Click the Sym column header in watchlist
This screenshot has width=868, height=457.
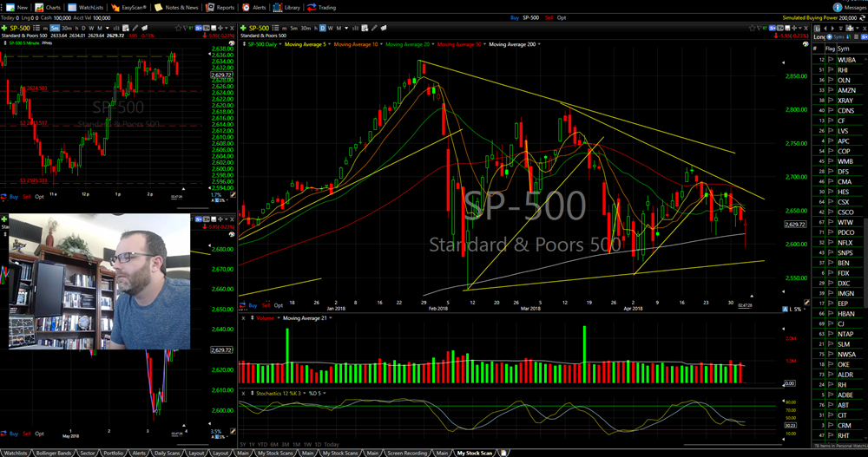click(843, 49)
